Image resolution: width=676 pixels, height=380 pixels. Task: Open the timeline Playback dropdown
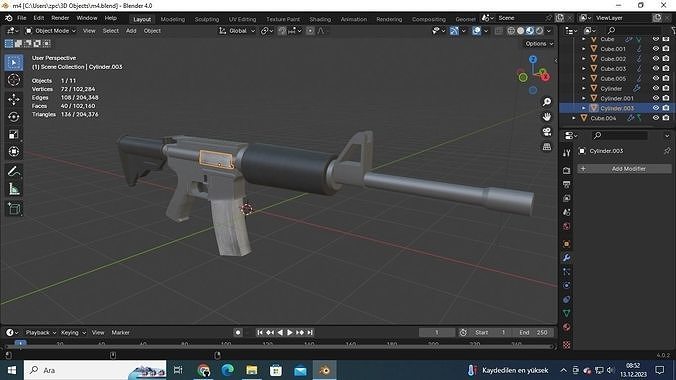coord(41,333)
